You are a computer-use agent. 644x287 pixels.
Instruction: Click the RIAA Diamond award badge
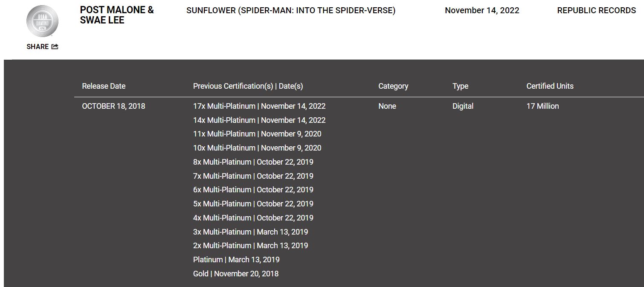coord(42,21)
